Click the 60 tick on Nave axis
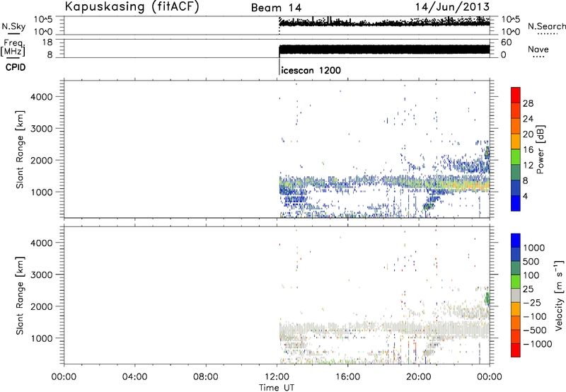This screenshot has height=392, width=566. pos(506,42)
